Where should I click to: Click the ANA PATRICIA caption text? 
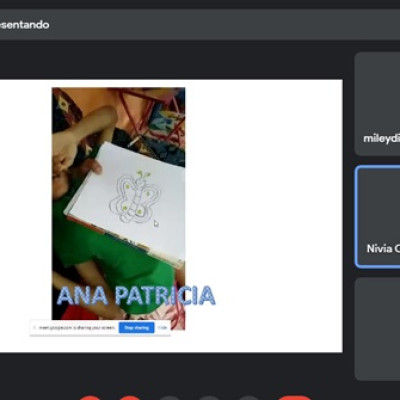tap(136, 295)
